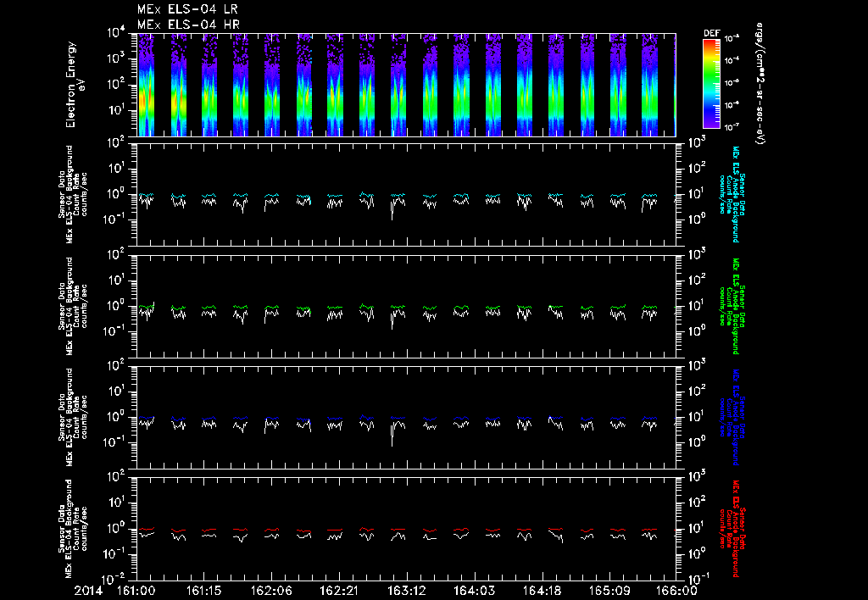Click the 'Electron Energy eV' axis label

tap(75, 85)
